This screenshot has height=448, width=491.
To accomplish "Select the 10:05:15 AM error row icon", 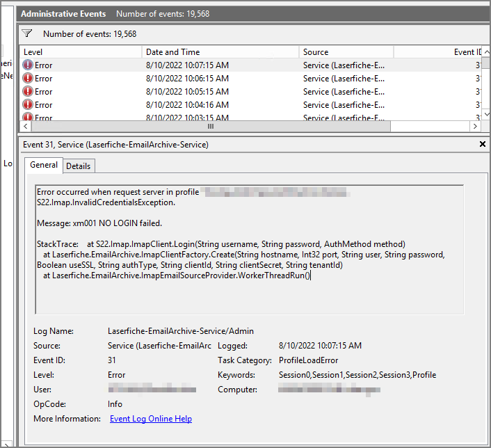I will tap(28, 91).
